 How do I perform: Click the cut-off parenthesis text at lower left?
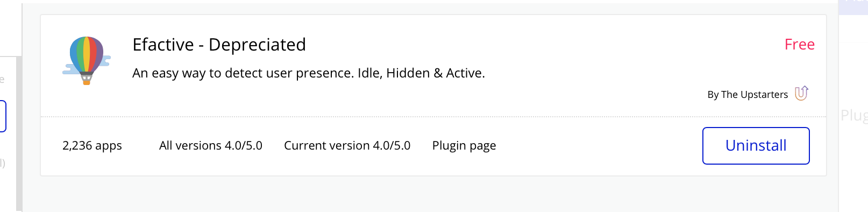point(2,163)
